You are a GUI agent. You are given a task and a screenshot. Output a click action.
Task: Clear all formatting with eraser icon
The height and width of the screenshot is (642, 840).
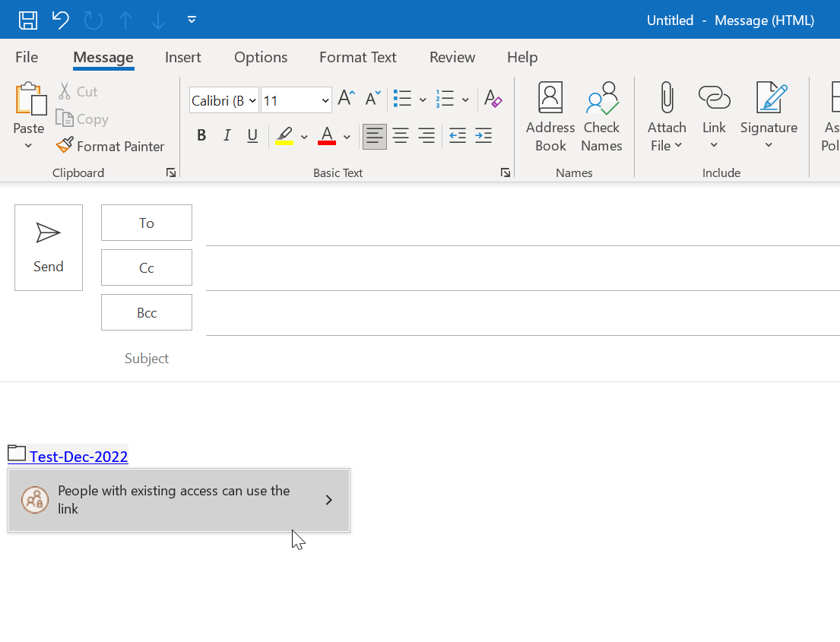493,99
